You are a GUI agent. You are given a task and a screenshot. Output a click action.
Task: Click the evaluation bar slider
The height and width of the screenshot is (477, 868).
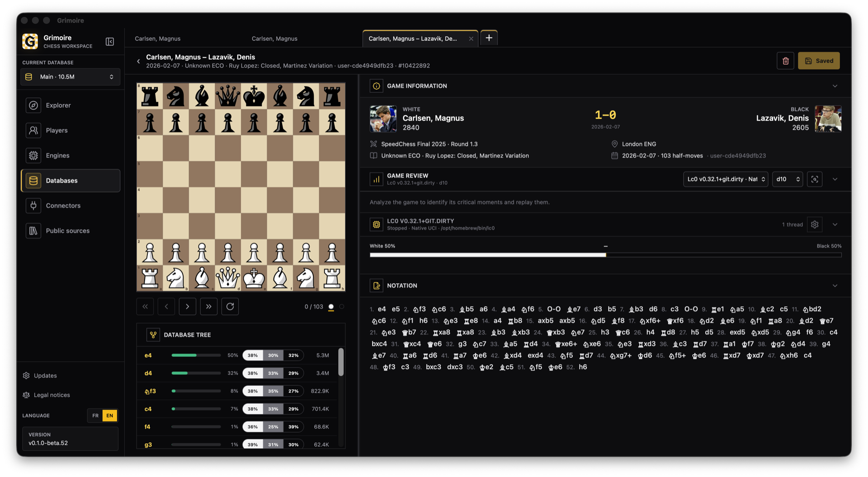[605, 255]
